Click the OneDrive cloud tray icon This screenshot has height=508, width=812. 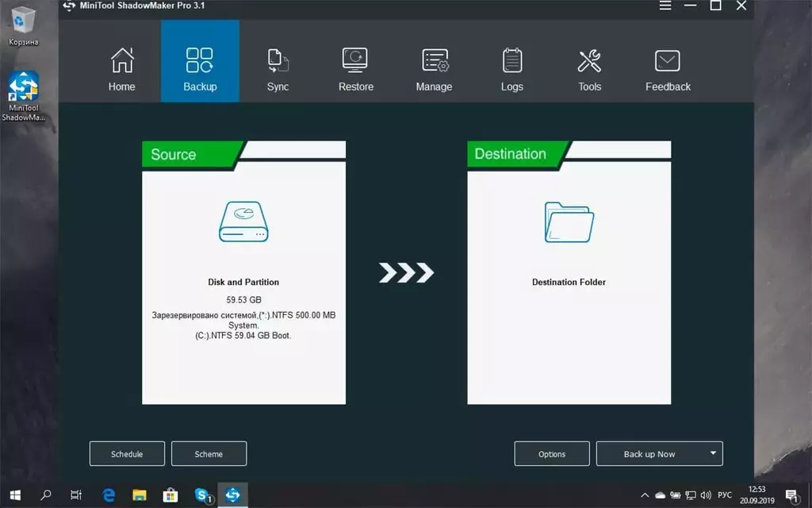tap(660, 495)
